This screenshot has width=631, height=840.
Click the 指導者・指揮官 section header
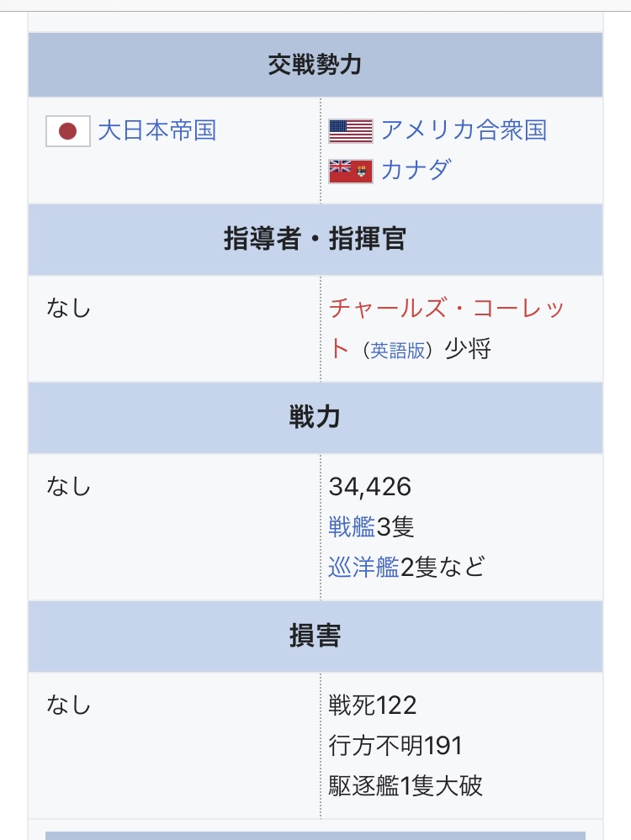tap(315, 240)
